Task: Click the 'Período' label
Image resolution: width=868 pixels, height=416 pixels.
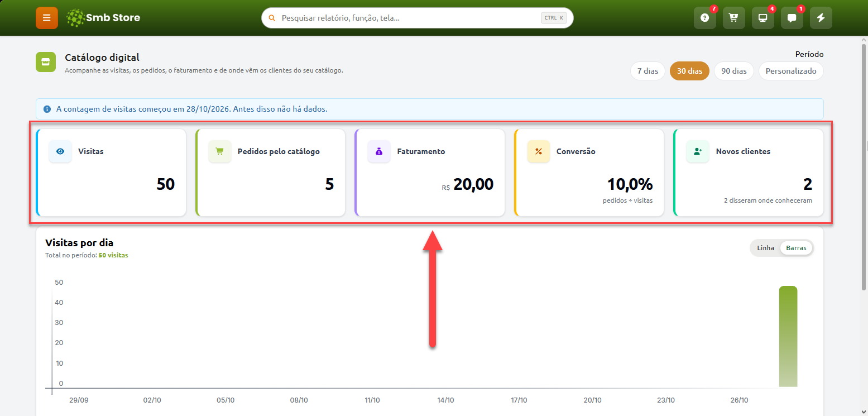Action: coord(809,54)
